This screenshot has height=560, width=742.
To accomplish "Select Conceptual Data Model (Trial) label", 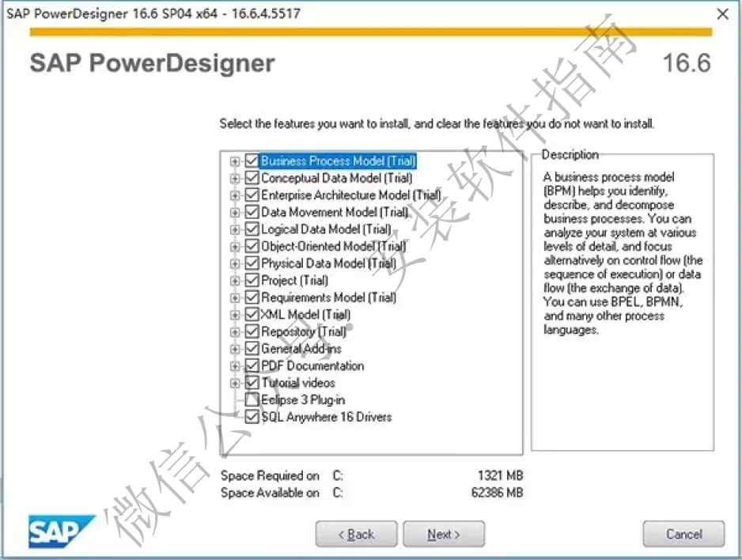I will 336,178.
